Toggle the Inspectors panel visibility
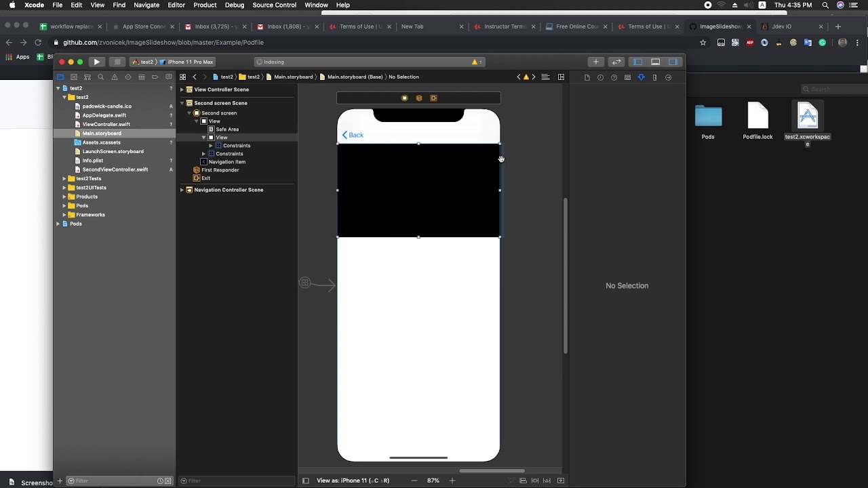The image size is (868, 488). point(673,62)
